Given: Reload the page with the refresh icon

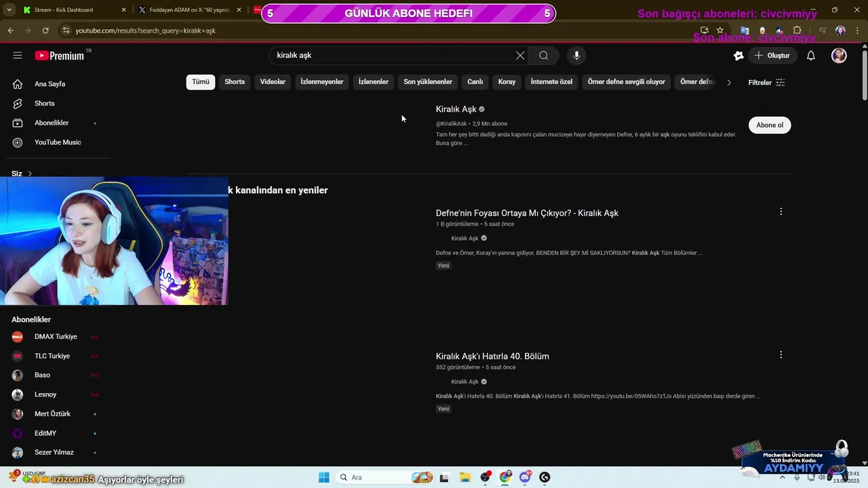Looking at the screenshot, I should (x=45, y=30).
